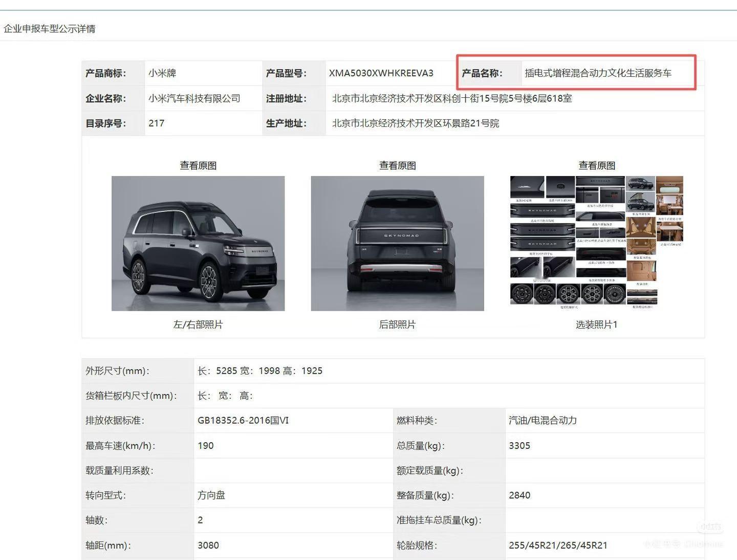Select company name 小米汽车科技有限公司

coord(194,98)
